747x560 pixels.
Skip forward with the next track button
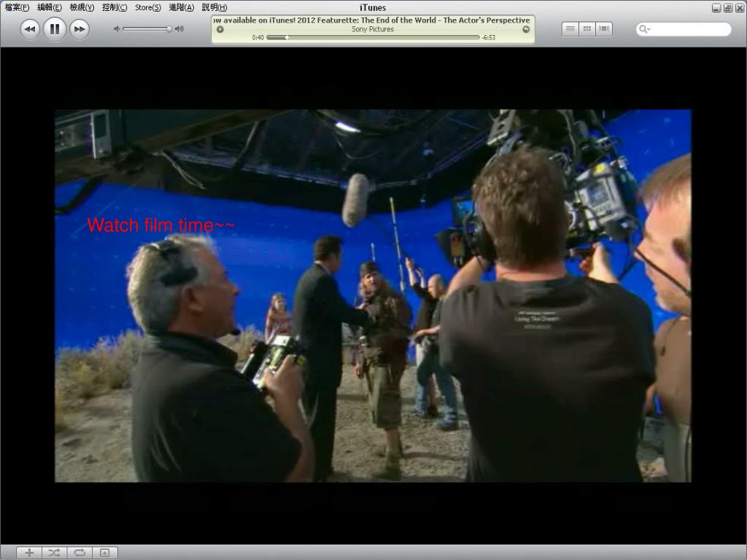click(79, 29)
